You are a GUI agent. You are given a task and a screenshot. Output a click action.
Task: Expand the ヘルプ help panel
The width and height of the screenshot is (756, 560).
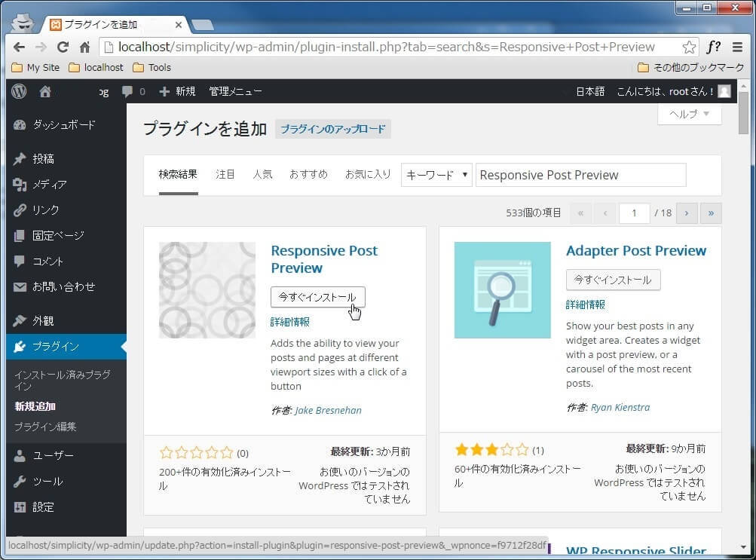pos(689,114)
